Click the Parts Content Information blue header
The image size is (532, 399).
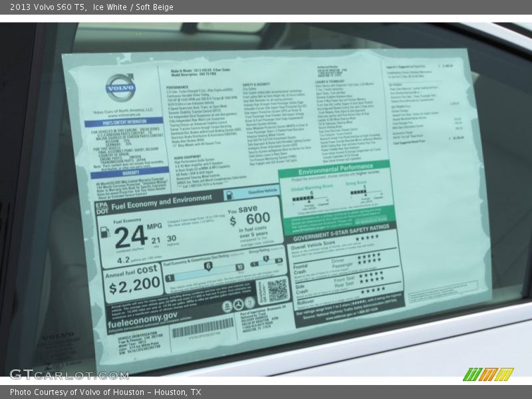point(124,122)
